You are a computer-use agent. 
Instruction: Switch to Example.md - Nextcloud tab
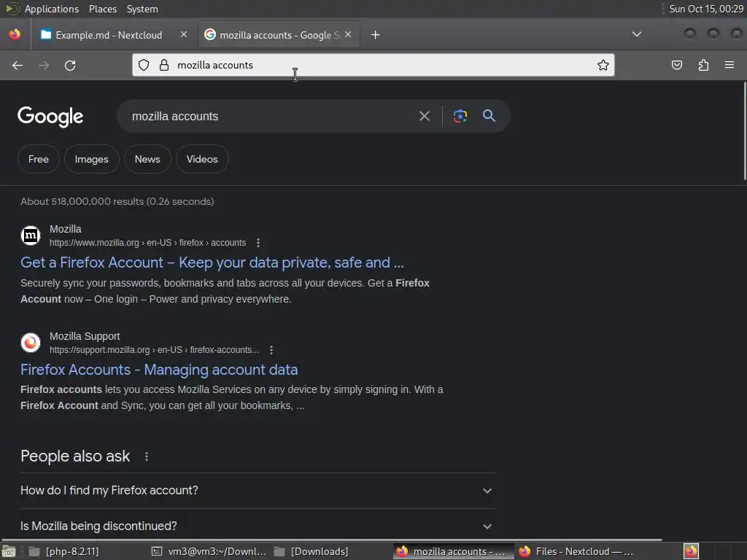pyautogui.click(x=109, y=35)
